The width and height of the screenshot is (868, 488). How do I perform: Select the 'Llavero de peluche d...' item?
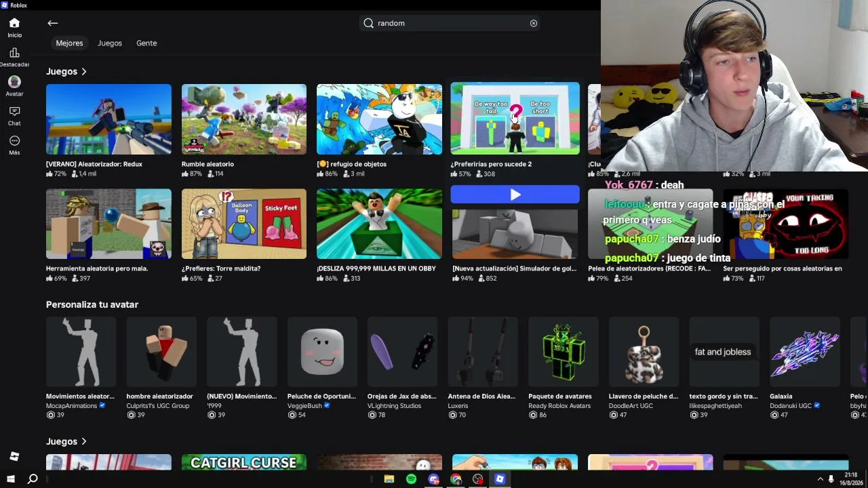click(x=644, y=352)
